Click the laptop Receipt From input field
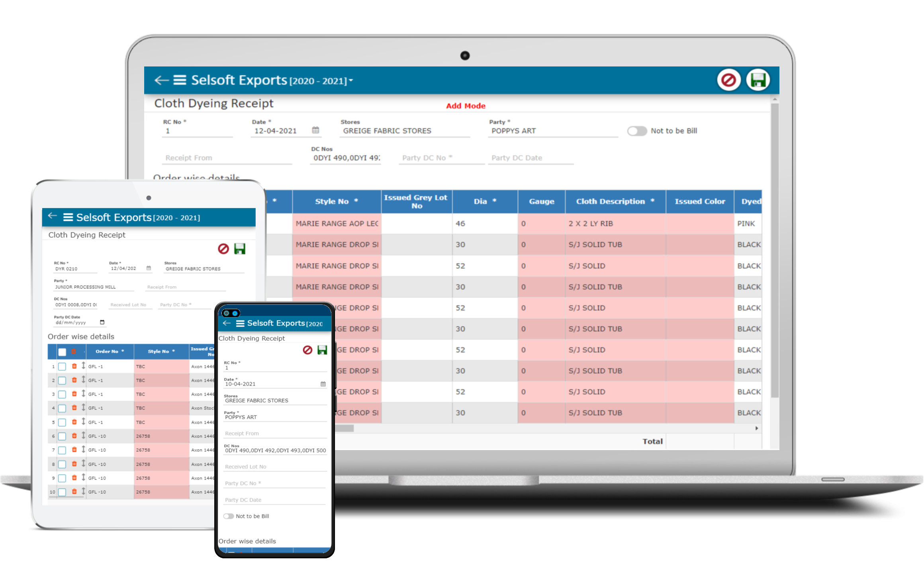924x579 pixels. click(x=227, y=158)
